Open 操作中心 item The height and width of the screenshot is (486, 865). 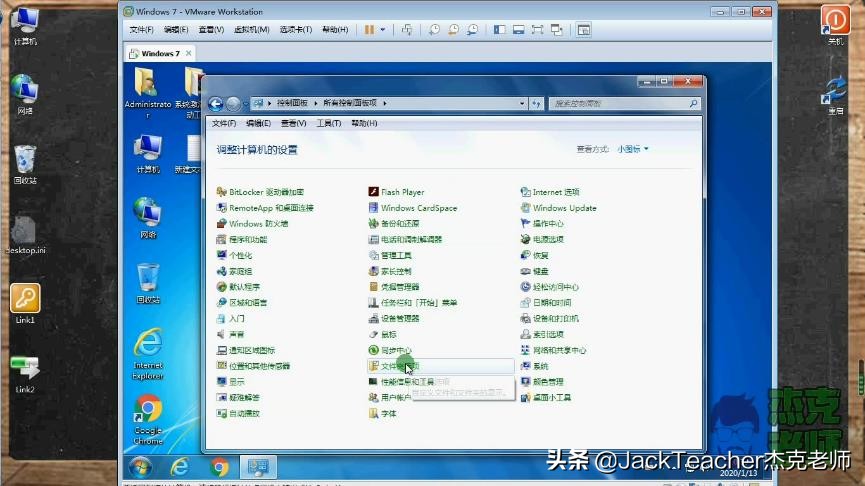[542, 223]
